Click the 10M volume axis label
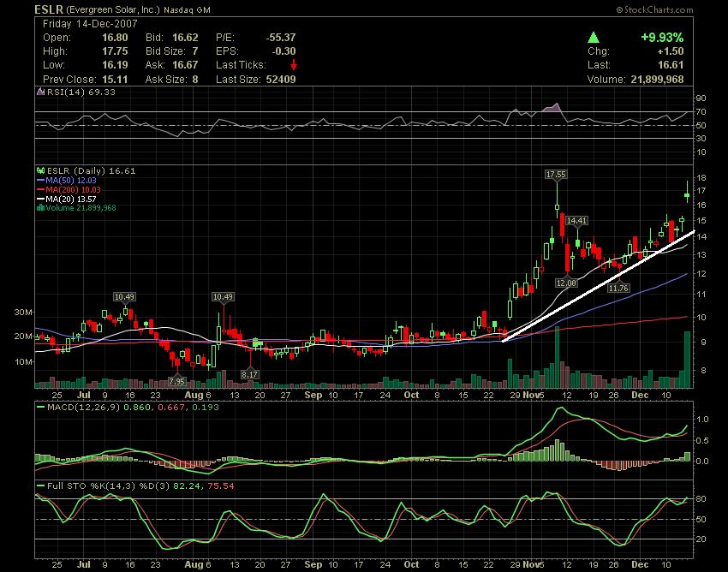This screenshot has width=728, height=572. (x=23, y=361)
